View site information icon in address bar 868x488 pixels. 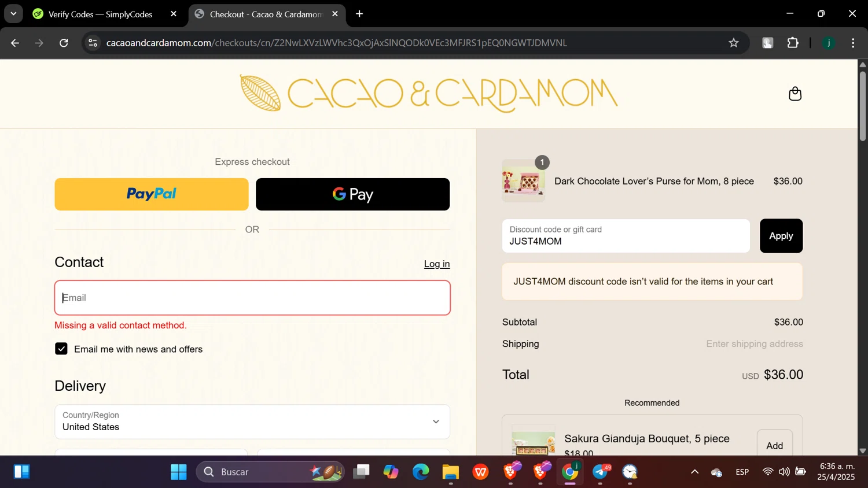click(x=93, y=43)
